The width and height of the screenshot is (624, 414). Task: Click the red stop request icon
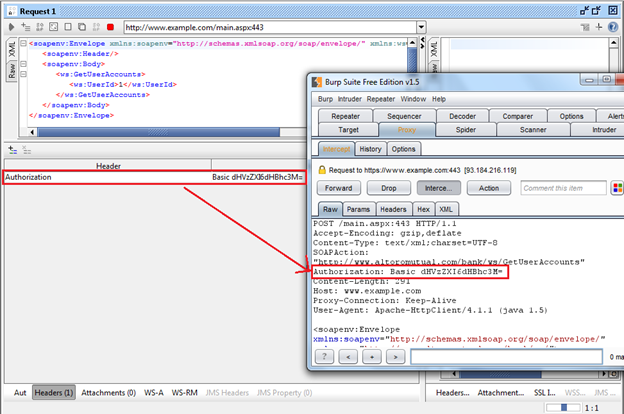(110, 27)
